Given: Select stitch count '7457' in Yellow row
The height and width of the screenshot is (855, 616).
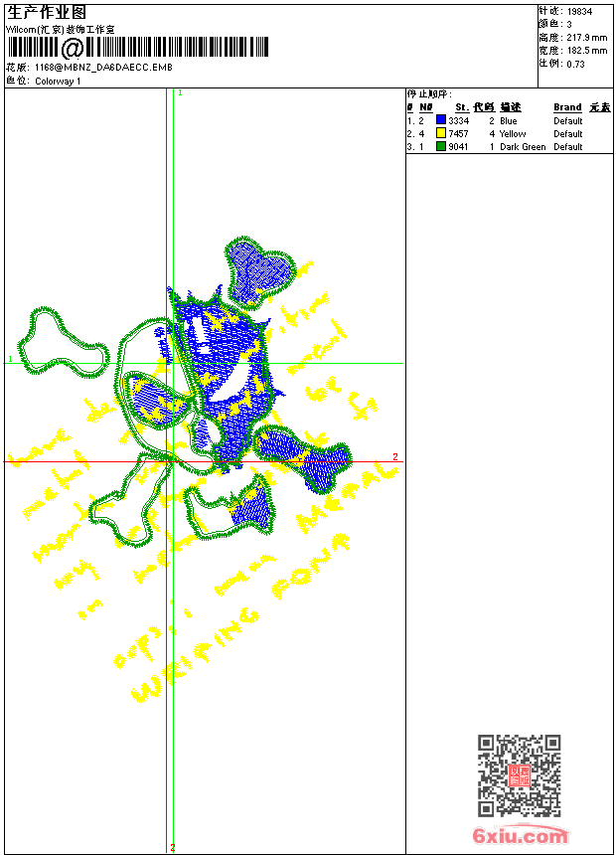Looking at the screenshot, I should [458, 133].
